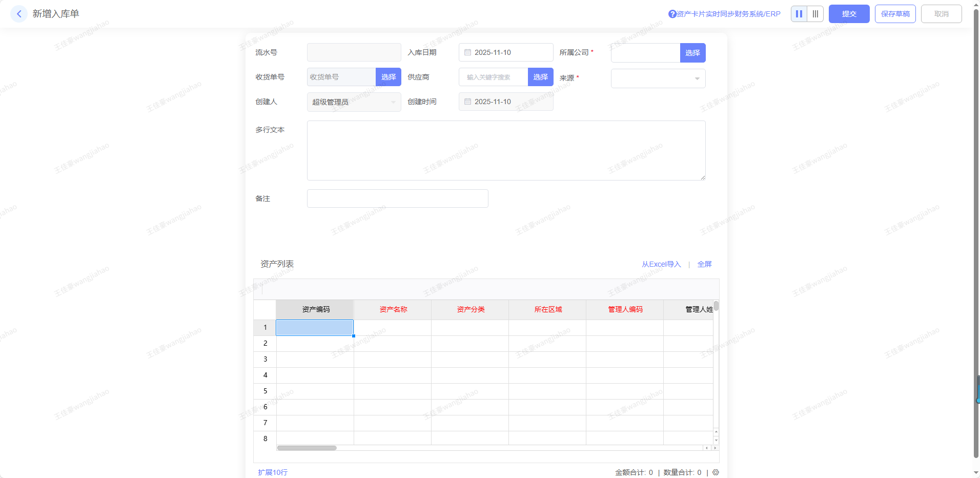This screenshot has width=980, height=478.
Task: Open the settings gear below asset table
Action: click(716, 472)
